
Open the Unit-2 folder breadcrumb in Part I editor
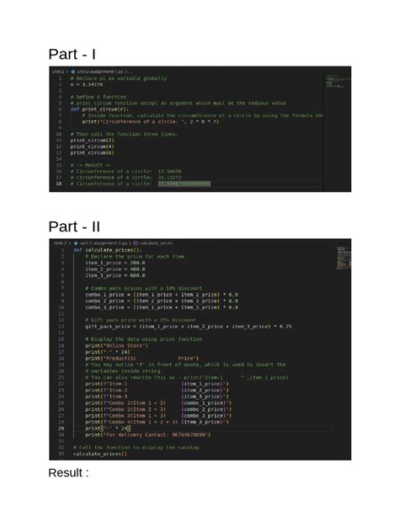58,72
